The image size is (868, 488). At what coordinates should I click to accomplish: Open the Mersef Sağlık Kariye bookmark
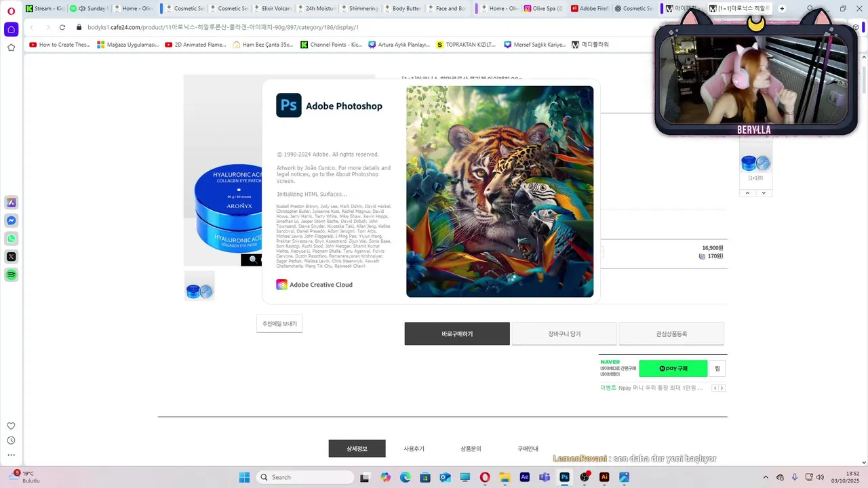[534, 45]
